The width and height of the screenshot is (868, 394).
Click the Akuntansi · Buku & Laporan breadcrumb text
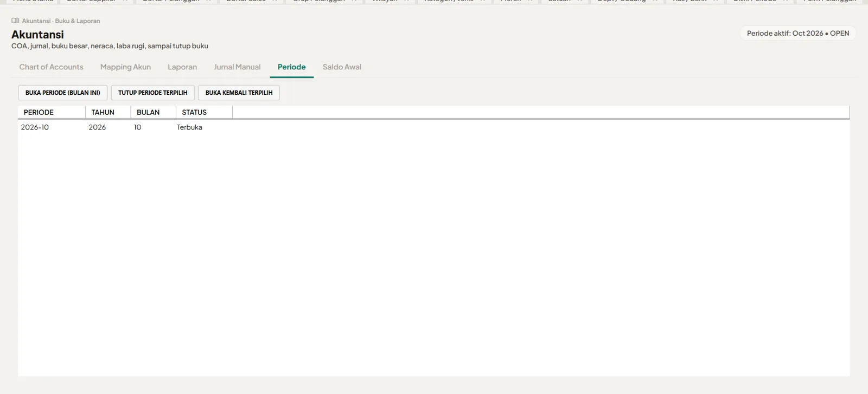pos(61,21)
